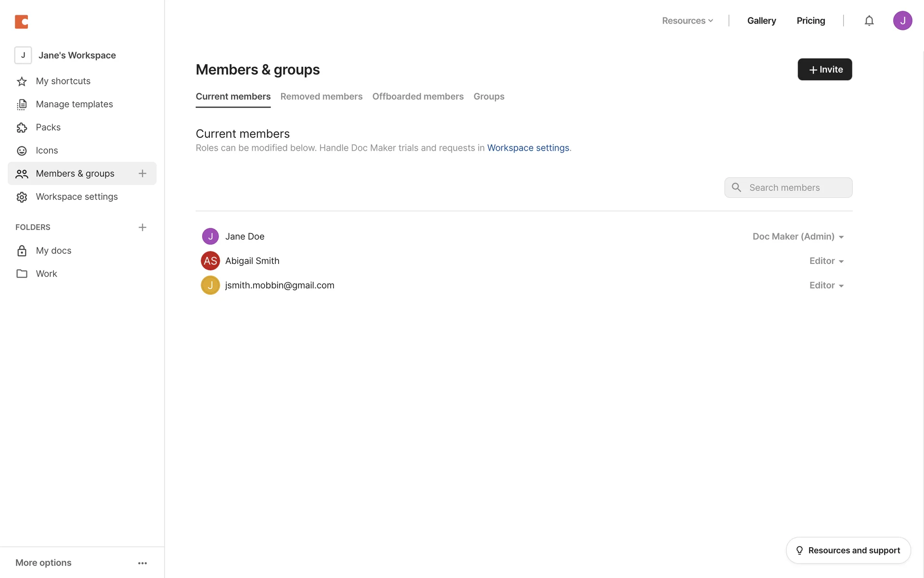Viewport: 924px width, 578px height.
Task: Open Resources and support button
Action: [848, 551]
